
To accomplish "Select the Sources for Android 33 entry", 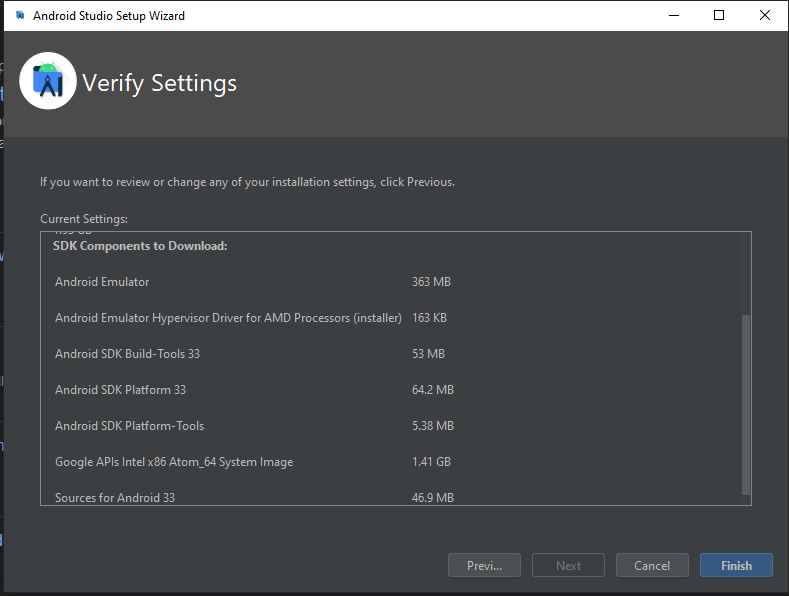I will point(115,498).
